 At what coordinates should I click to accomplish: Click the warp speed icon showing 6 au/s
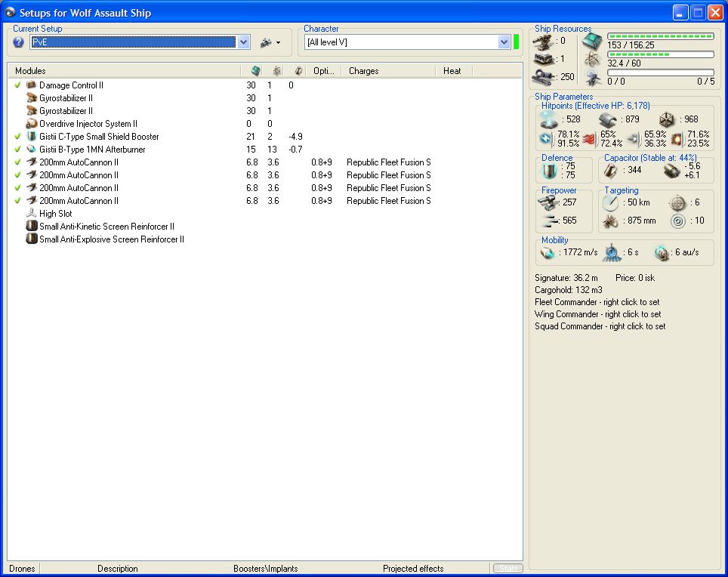tap(661, 253)
